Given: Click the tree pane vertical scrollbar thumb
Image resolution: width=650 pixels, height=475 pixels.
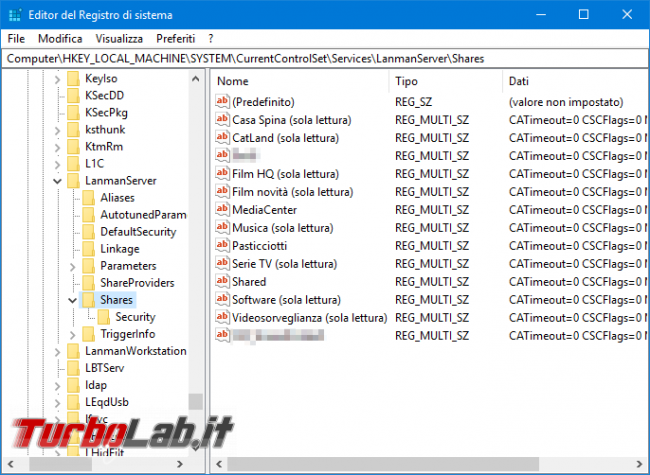Looking at the screenshot, I should coord(196,401).
